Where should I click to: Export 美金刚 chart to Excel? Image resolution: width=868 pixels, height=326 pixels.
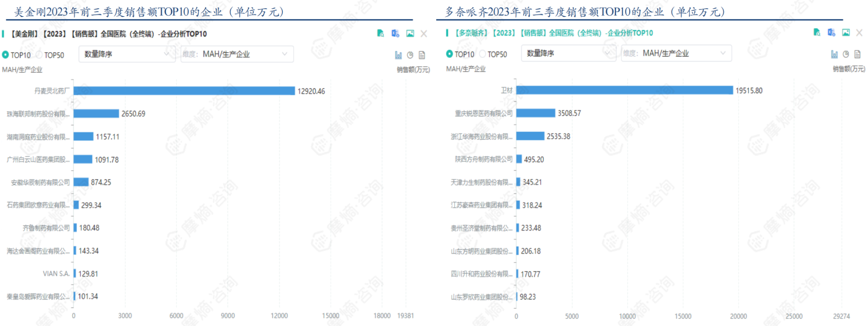395,34
